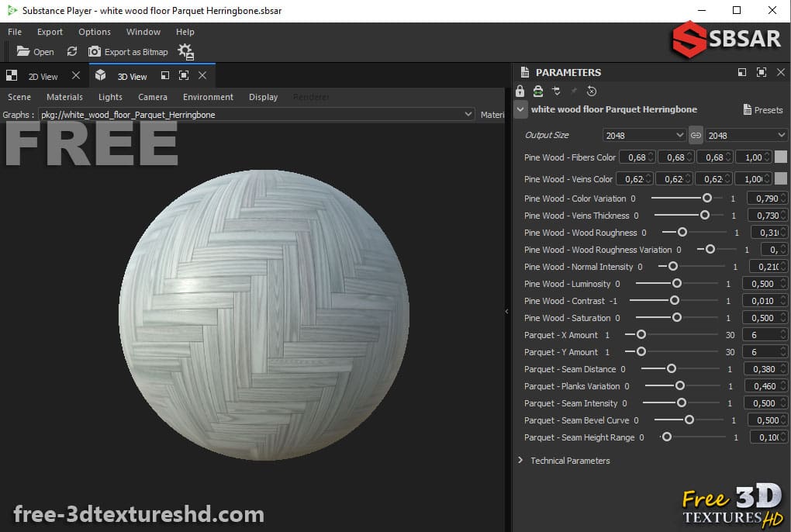Click the 3D View cube icon
Image resolution: width=791 pixels, height=532 pixels.
[100, 75]
